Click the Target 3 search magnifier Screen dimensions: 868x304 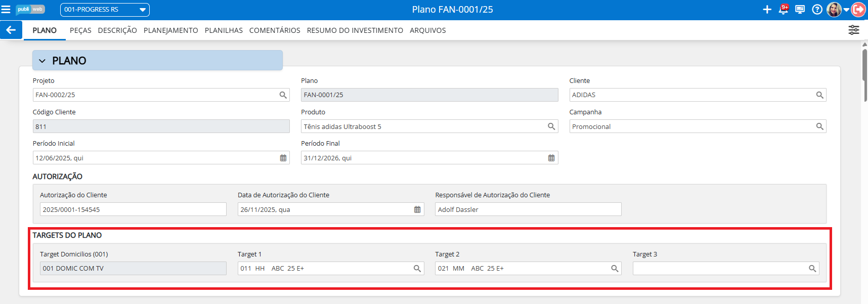(812, 269)
